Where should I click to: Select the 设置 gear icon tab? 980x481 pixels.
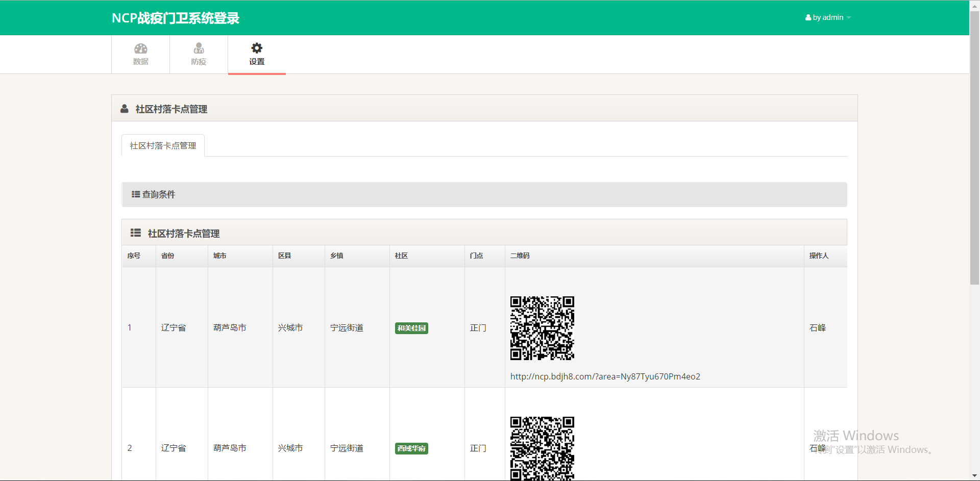point(257,55)
